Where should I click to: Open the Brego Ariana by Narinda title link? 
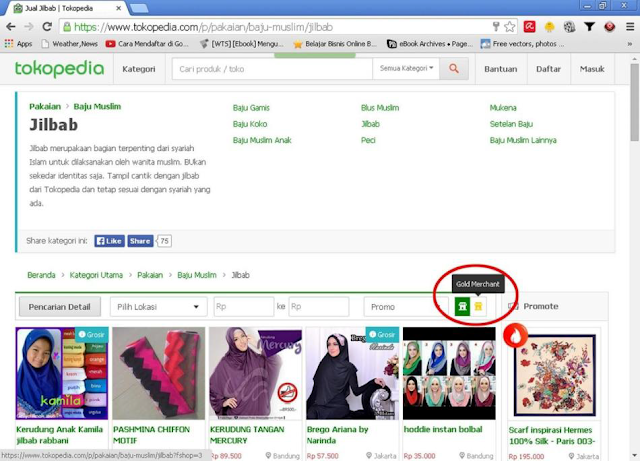click(338, 435)
